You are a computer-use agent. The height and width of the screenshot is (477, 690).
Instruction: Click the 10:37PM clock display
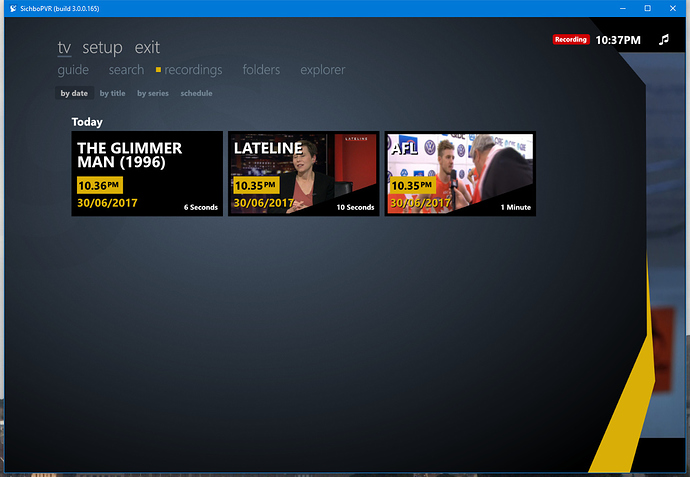(618, 40)
